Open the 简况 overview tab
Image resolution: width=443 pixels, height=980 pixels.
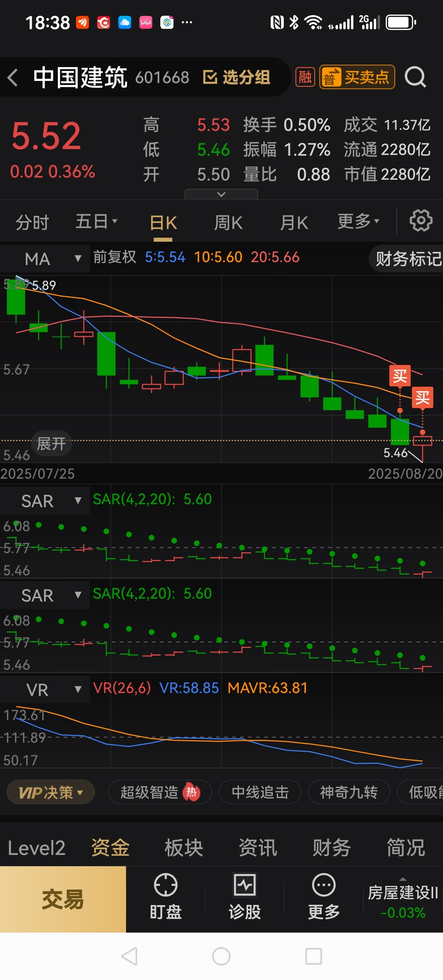tap(406, 848)
